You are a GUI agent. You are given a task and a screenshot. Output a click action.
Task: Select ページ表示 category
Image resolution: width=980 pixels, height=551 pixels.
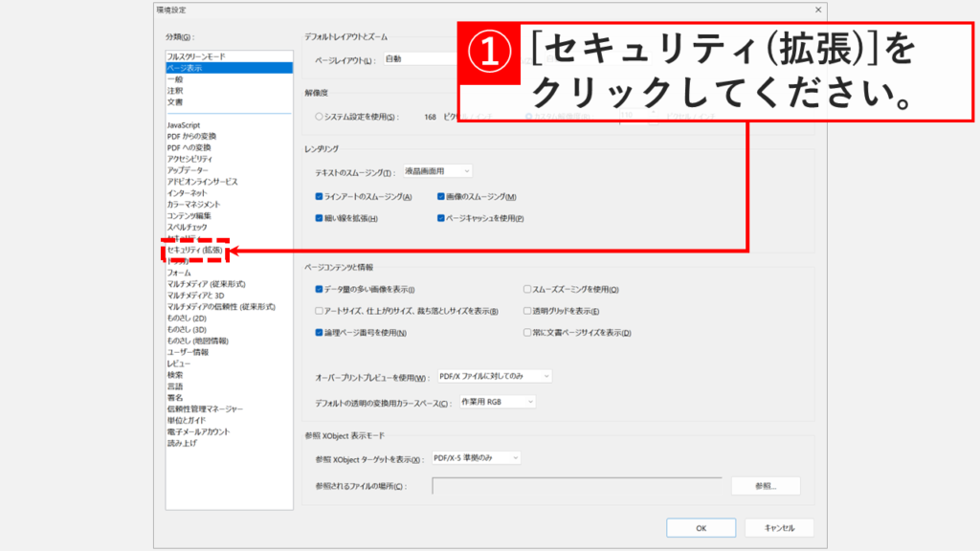click(x=230, y=68)
